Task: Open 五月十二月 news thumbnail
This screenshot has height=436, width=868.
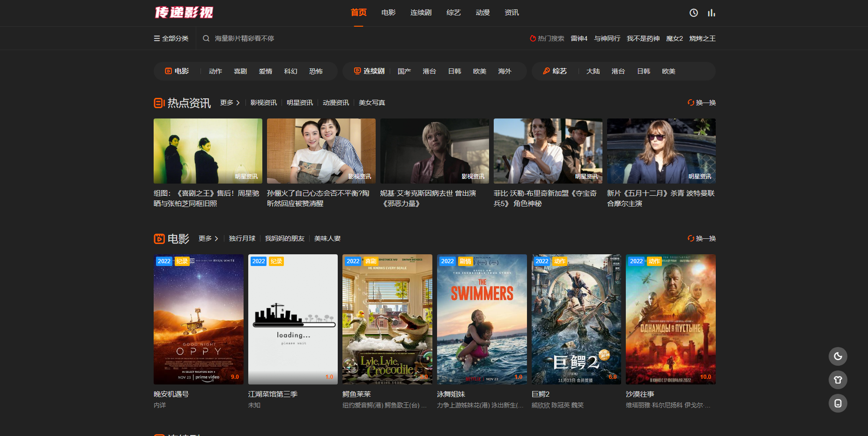Action: coord(661,151)
